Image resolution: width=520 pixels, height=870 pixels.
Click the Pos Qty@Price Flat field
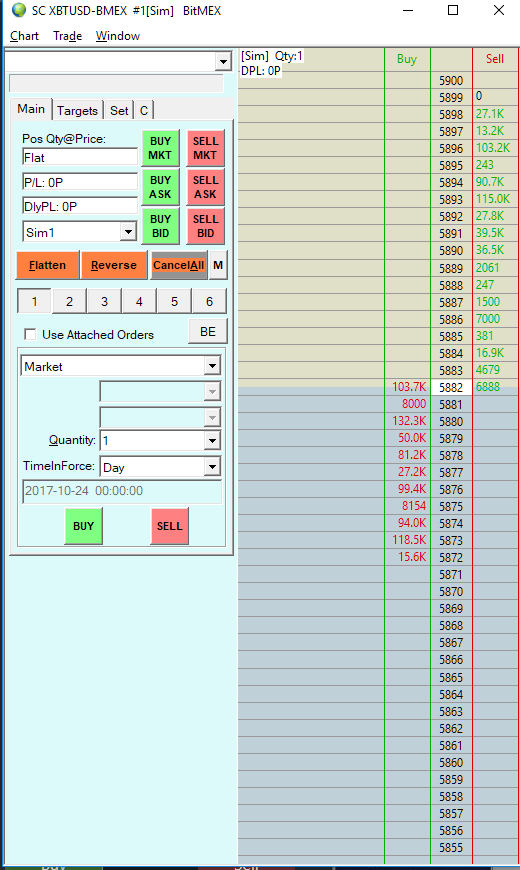[x=80, y=157]
